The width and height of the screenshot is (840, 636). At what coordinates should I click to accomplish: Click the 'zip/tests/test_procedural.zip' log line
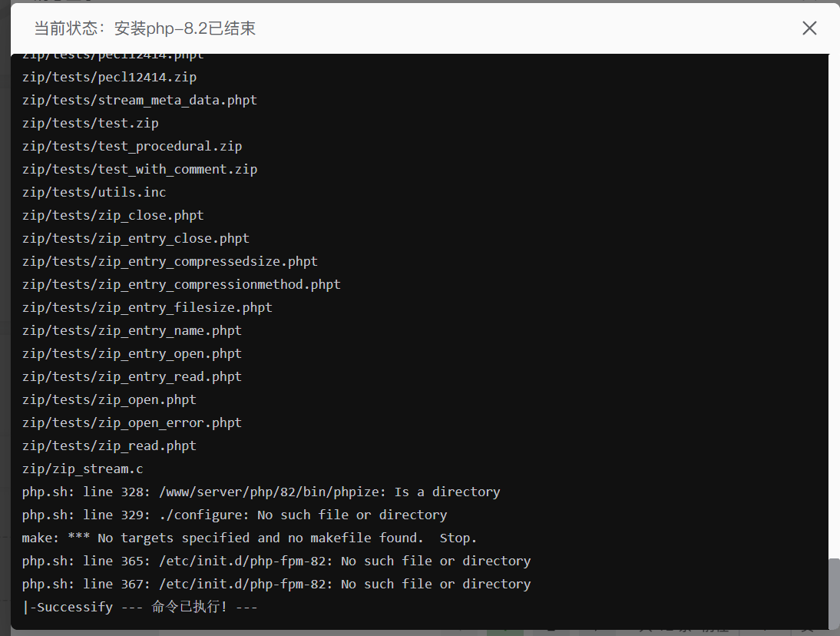[132, 146]
